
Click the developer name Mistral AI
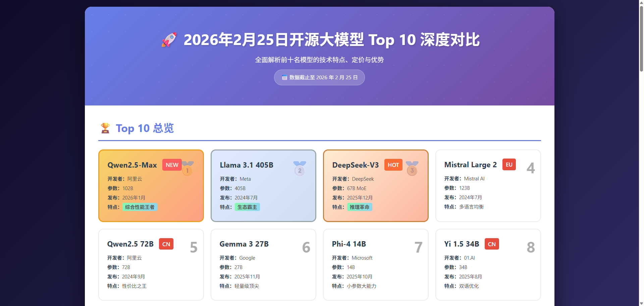pyautogui.click(x=474, y=179)
